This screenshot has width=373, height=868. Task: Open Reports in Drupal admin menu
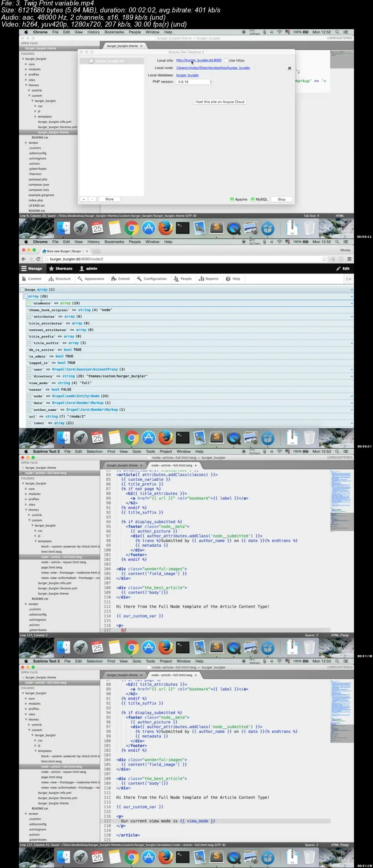(x=209, y=279)
